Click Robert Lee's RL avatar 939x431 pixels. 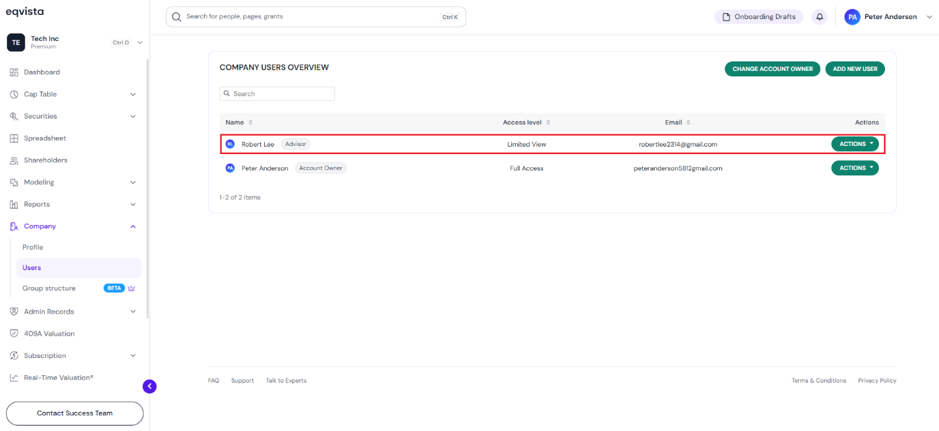(x=230, y=144)
